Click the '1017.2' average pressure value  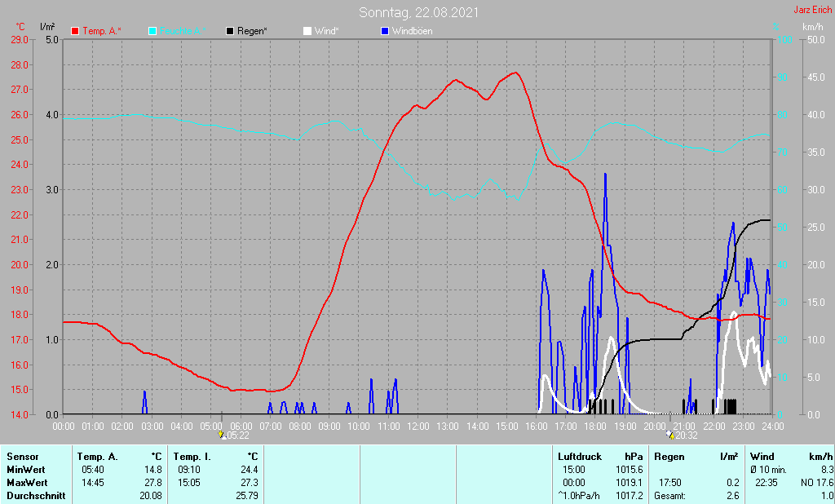click(630, 496)
